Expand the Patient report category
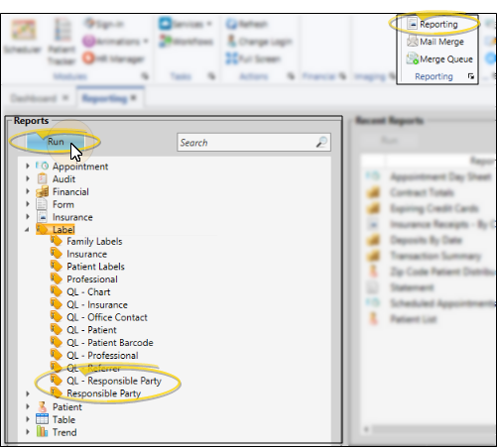This screenshot has width=497, height=448. 28,406
